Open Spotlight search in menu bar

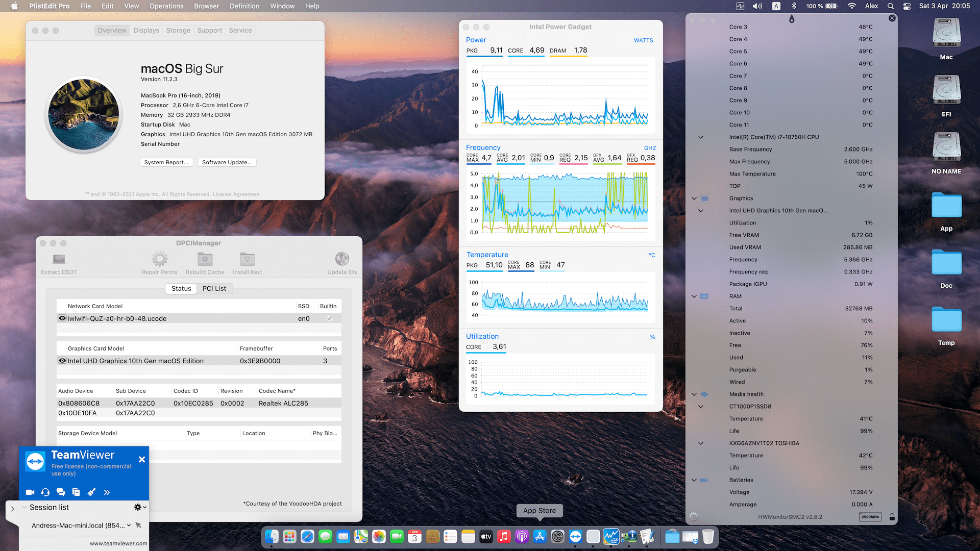click(x=891, y=6)
